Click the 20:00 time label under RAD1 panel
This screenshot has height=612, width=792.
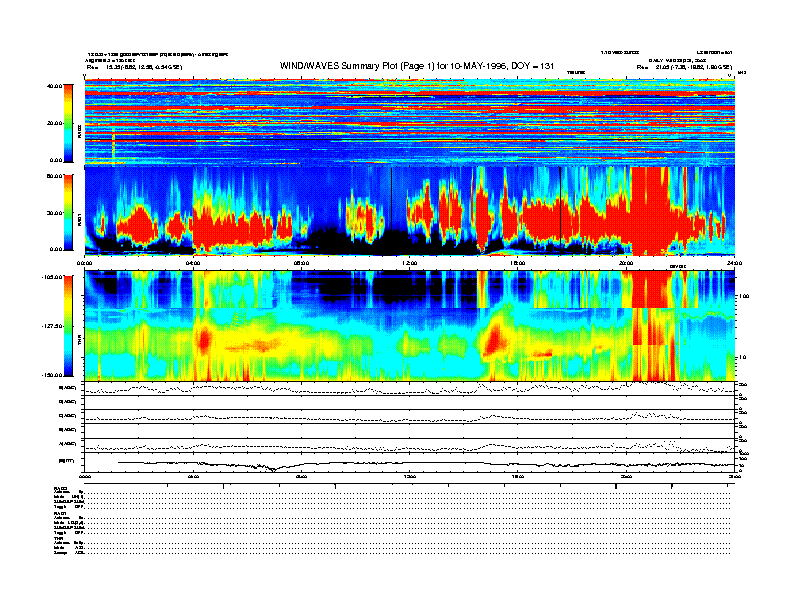(x=626, y=263)
